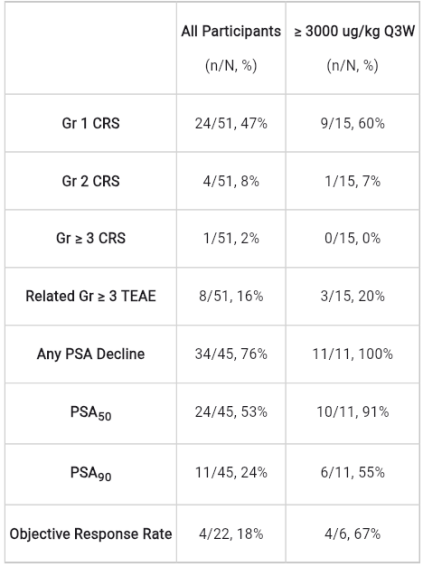Select the Gr 1 CRS row label
Screen dimensions: 424x567
point(91,123)
